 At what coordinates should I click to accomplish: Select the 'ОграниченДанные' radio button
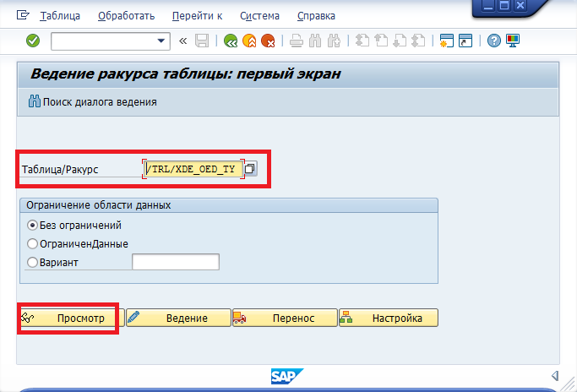click(x=33, y=244)
